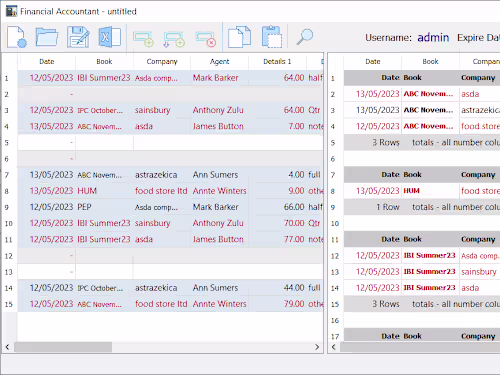This screenshot has width=500, height=375.
Task: Click the Agent column header
Action: click(x=219, y=61)
